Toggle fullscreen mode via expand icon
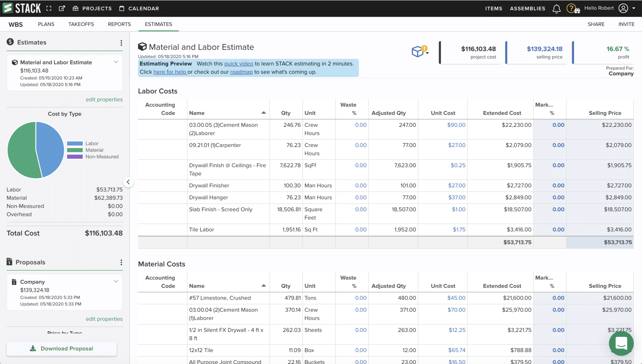The image size is (642, 364). (49, 8)
